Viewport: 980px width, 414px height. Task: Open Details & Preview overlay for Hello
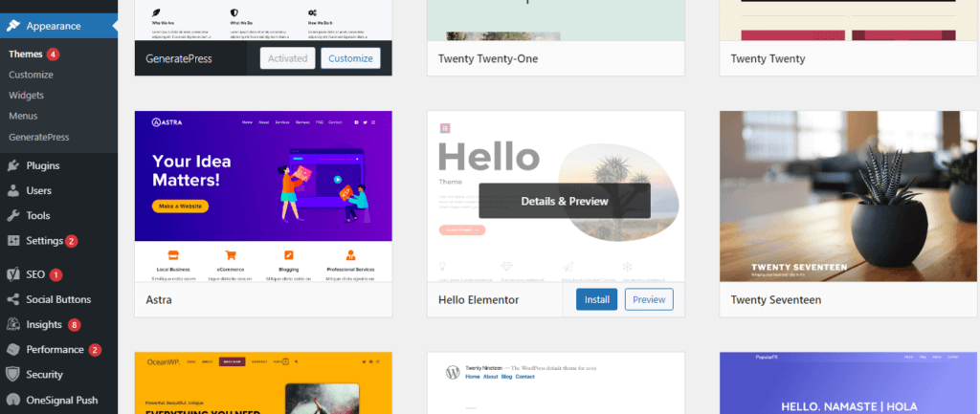[x=565, y=201]
